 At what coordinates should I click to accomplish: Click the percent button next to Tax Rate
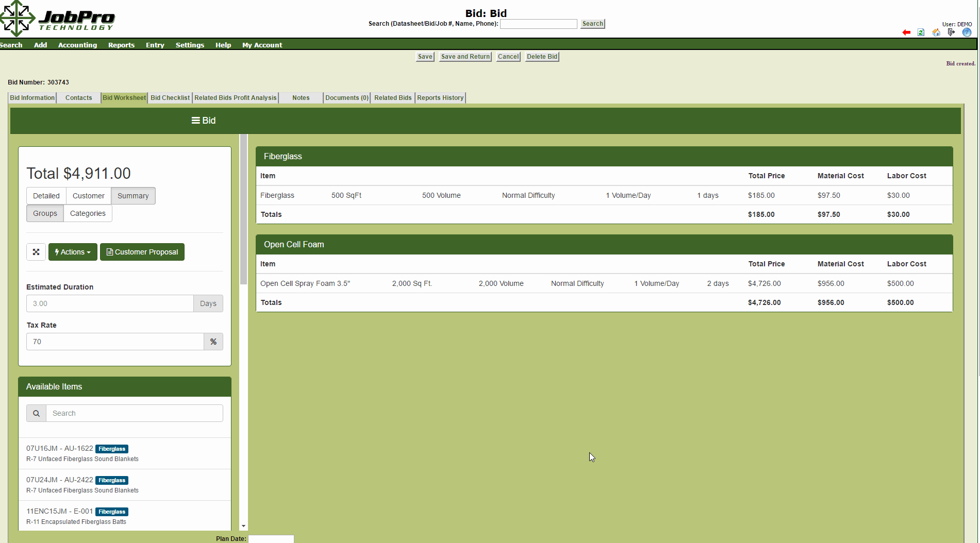[213, 341]
